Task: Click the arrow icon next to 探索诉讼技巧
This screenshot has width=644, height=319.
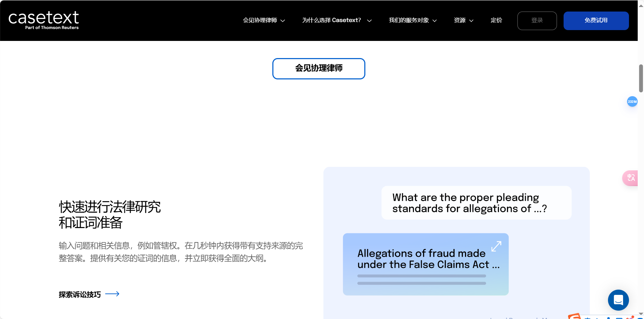Action: 113,294
